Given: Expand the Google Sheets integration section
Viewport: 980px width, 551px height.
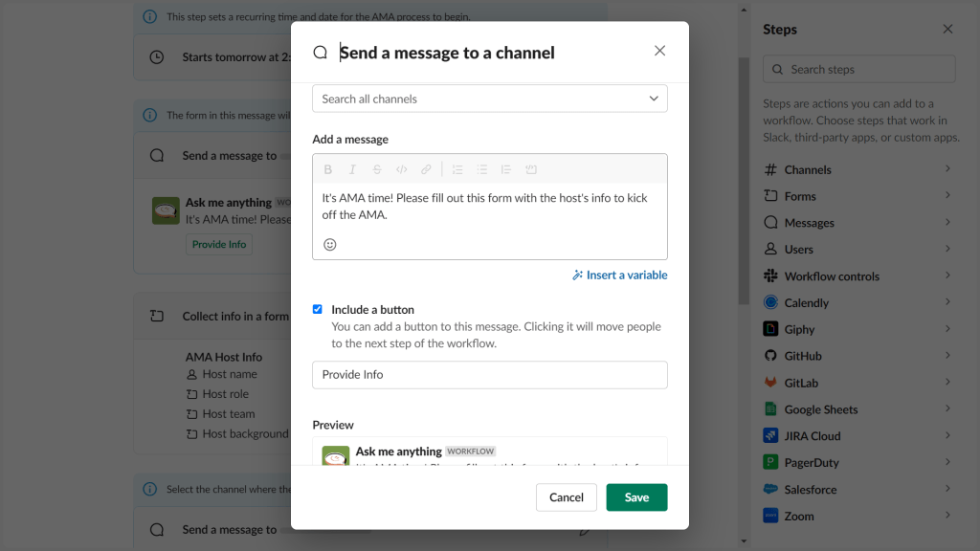Looking at the screenshot, I should pos(858,408).
